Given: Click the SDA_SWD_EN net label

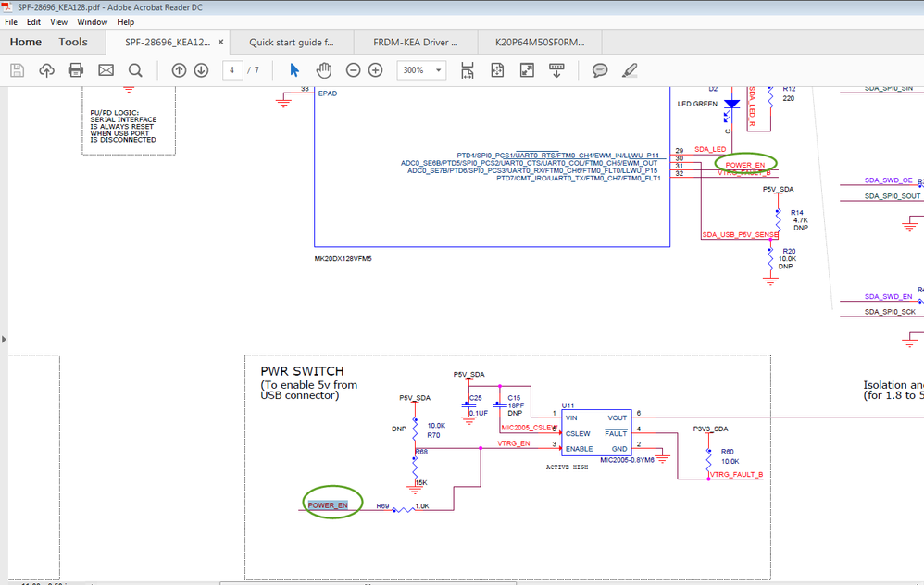Looking at the screenshot, I should pos(889,296).
